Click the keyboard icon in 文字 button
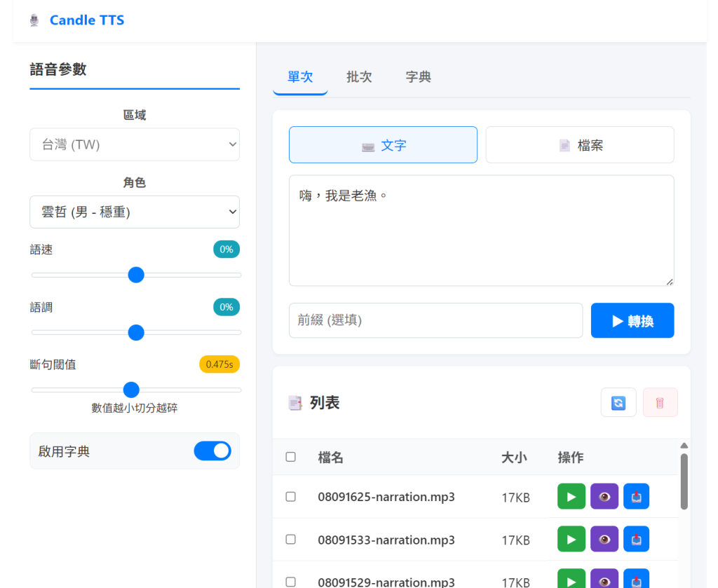The image size is (718, 588). [x=368, y=147]
